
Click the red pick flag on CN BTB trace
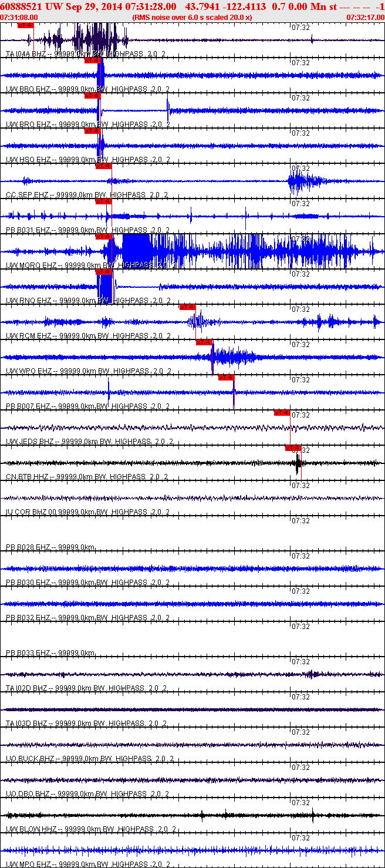[293, 448]
